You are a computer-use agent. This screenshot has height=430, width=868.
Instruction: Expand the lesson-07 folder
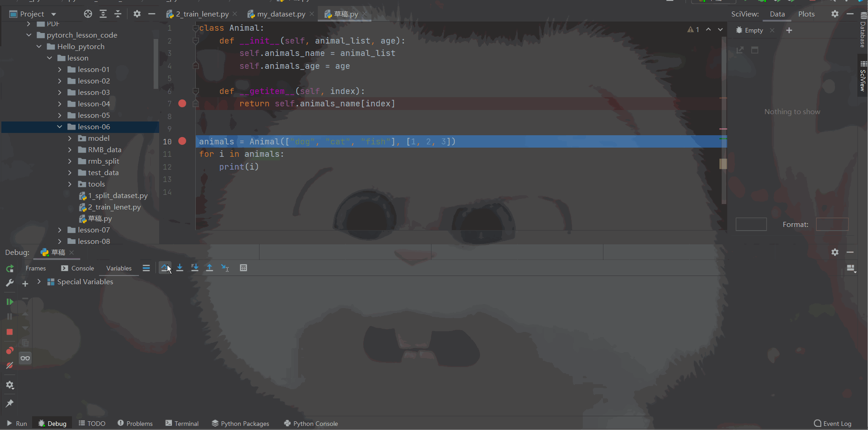tap(60, 230)
